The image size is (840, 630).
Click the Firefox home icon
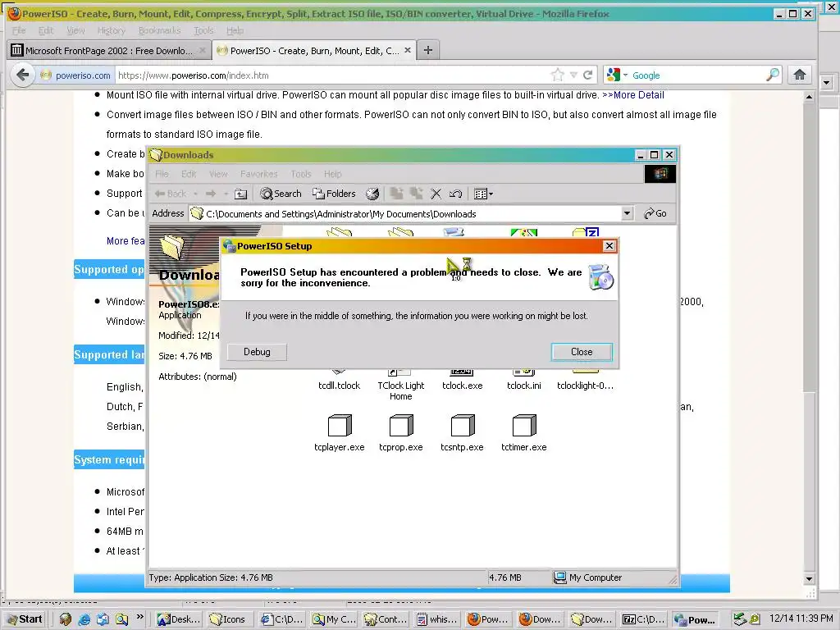tap(800, 75)
